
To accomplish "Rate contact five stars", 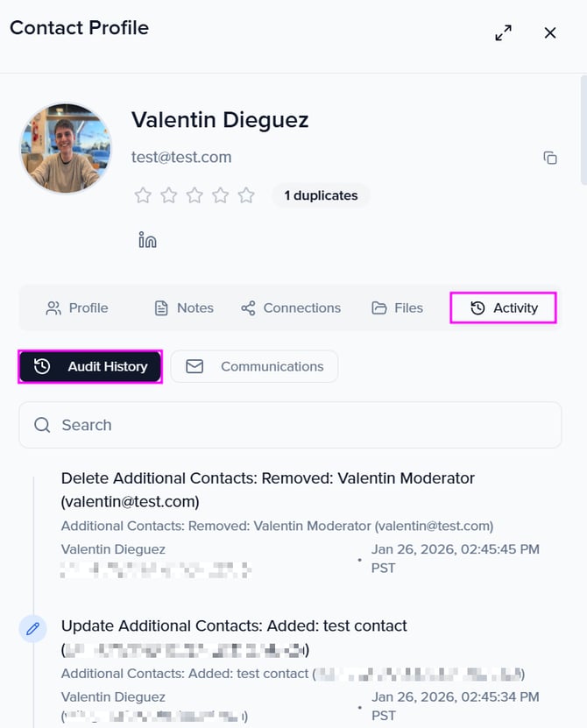I will coord(246,195).
